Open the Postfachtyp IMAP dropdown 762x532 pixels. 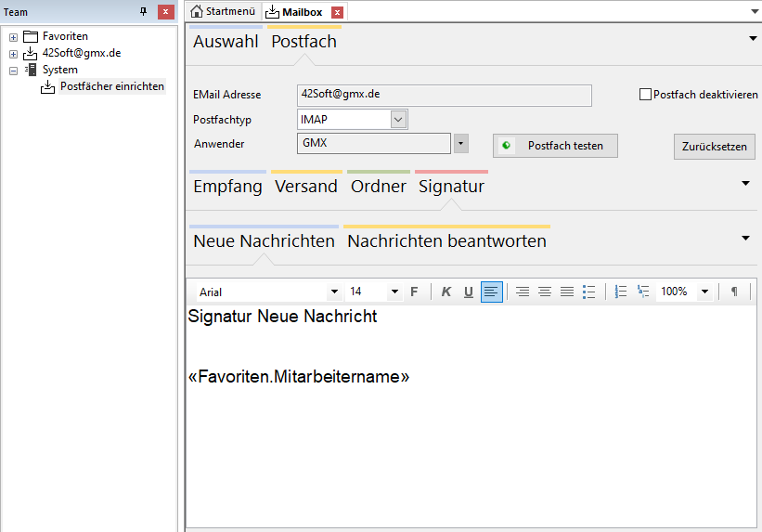(398, 119)
